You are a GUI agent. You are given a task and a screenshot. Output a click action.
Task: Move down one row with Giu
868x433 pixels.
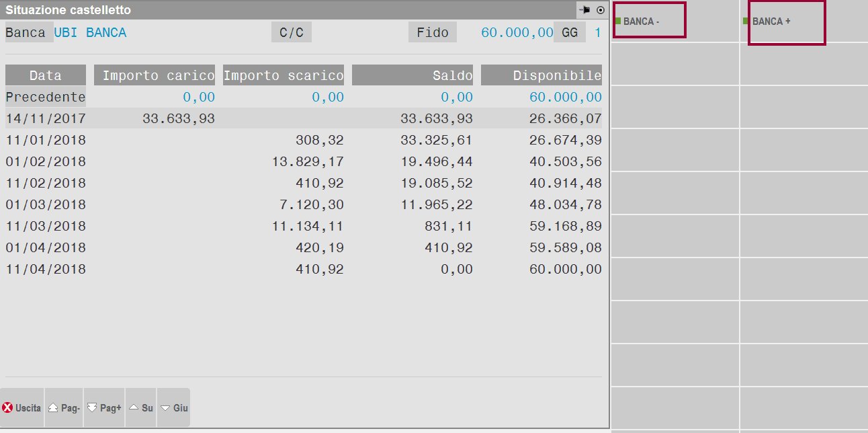(173, 408)
